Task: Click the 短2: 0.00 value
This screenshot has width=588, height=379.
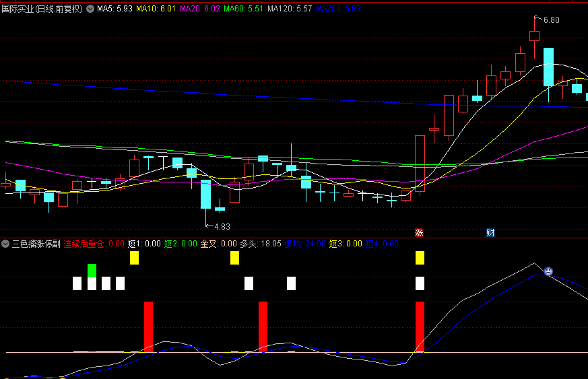Action: [181, 244]
